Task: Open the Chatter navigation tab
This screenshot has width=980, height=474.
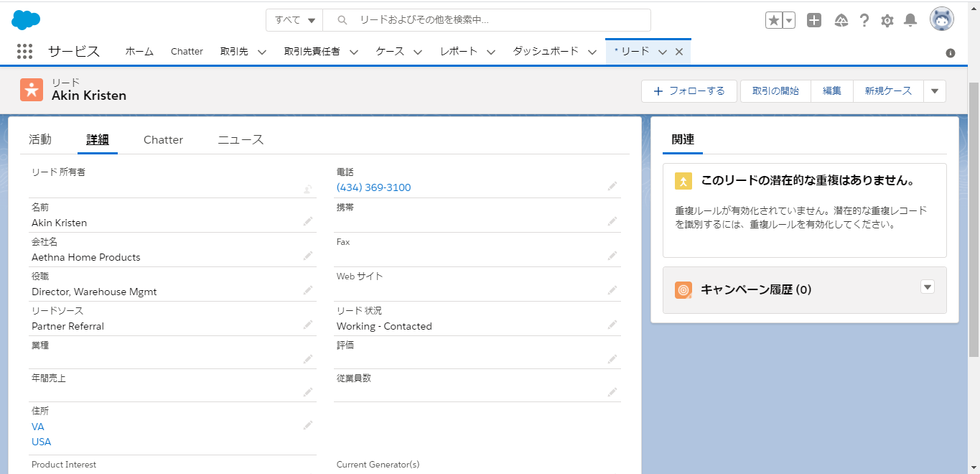Action: point(187,52)
